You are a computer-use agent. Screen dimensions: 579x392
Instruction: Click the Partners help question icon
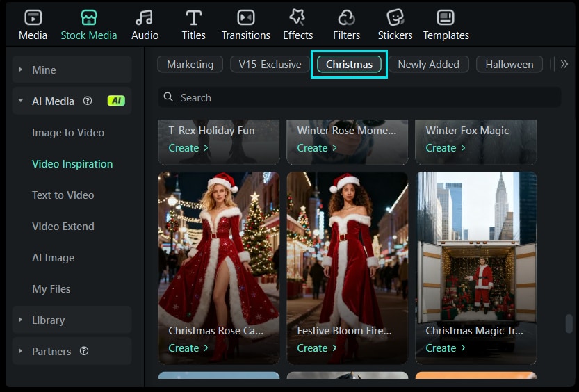[x=84, y=351]
